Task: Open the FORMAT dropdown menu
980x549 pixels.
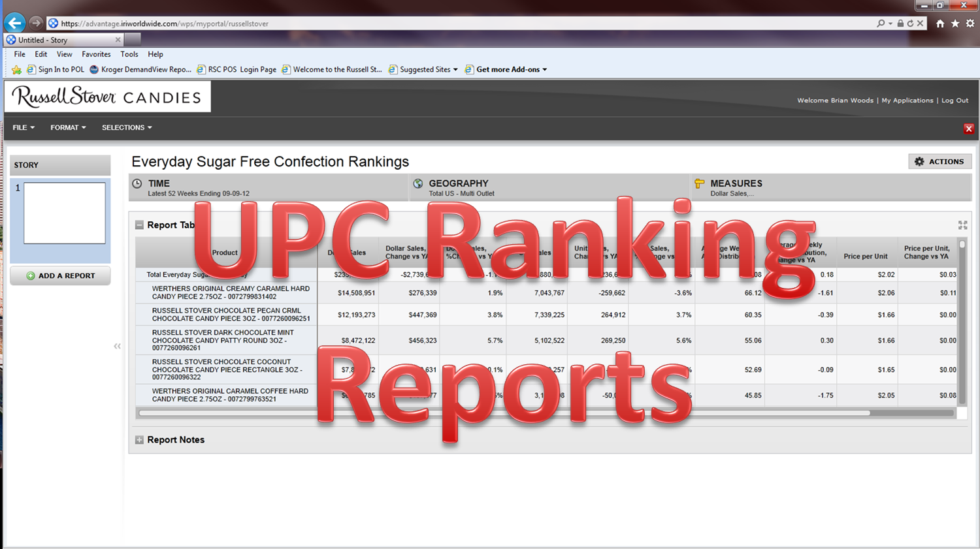Action: 68,128
